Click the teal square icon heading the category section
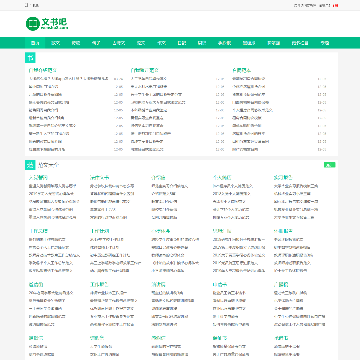Image resolution: width=360 pixels, height=360 pixels. (x=30, y=165)
